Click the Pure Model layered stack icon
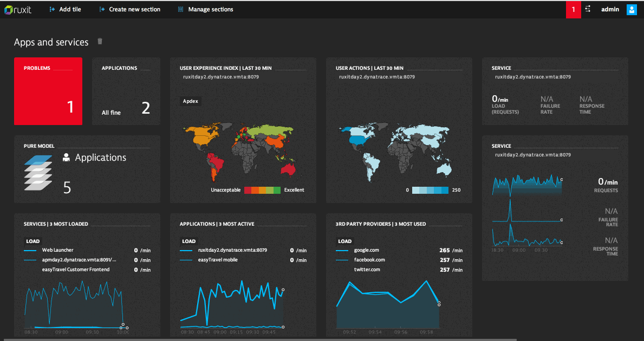Screen dimensions: 644x341 pyautogui.click(x=38, y=172)
